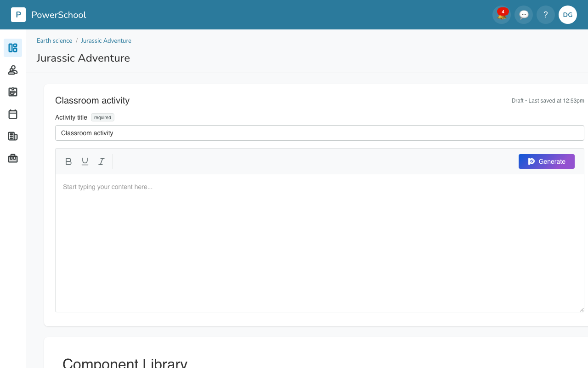The image size is (588, 368).
Task: Toggle bold formatting in the editor
Action: [x=68, y=161]
